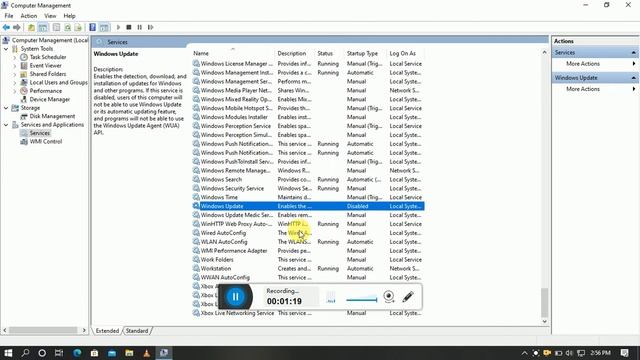
Task: Switch to the Standard tab
Action: (x=137, y=331)
